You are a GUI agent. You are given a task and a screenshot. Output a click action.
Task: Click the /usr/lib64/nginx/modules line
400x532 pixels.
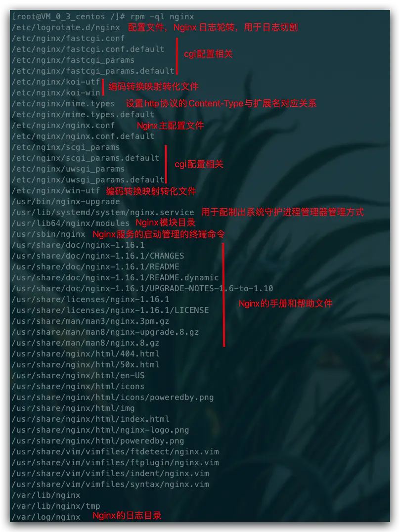click(71, 223)
